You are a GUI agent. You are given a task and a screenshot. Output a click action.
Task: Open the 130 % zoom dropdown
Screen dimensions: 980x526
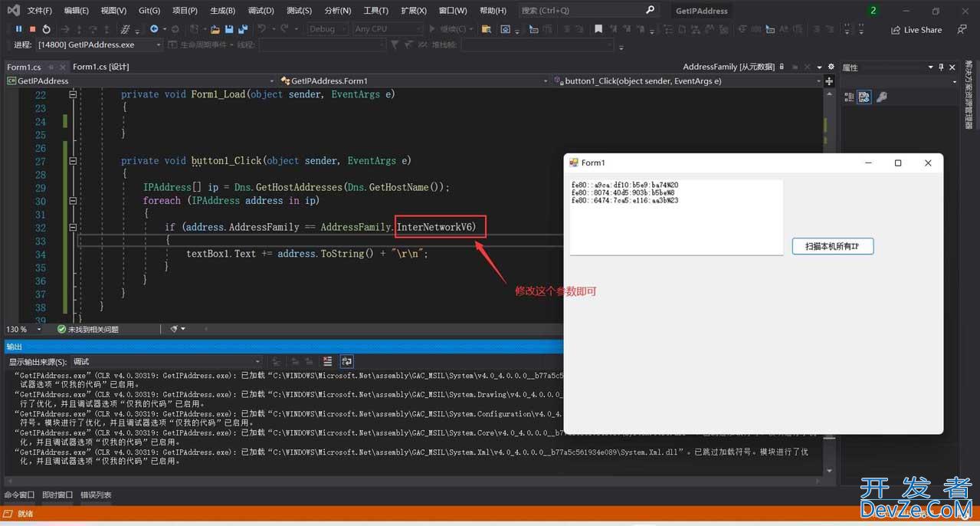click(x=24, y=329)
